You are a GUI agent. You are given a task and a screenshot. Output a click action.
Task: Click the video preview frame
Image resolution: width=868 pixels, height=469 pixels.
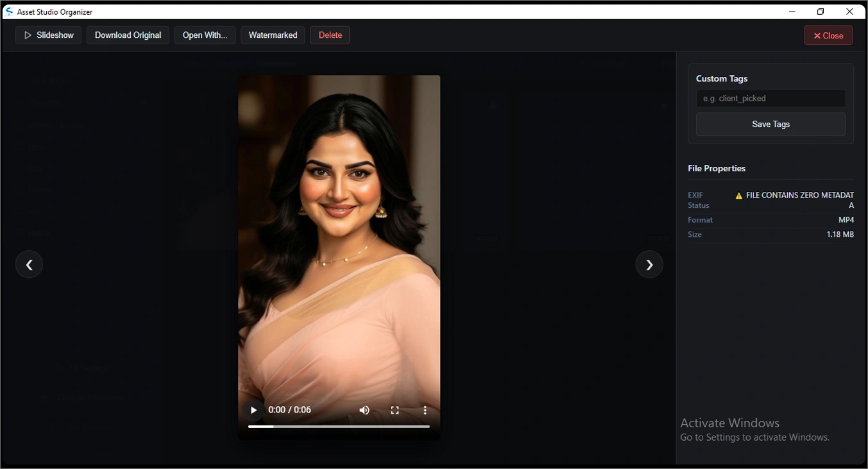pyautogui.click(x=339, y=257)
